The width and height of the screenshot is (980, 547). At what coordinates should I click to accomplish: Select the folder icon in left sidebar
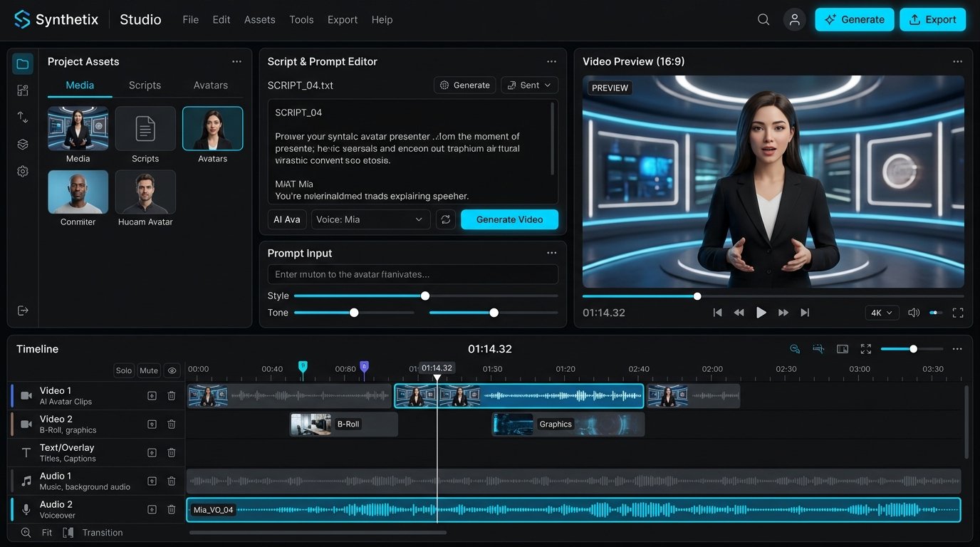pos(23,64)
